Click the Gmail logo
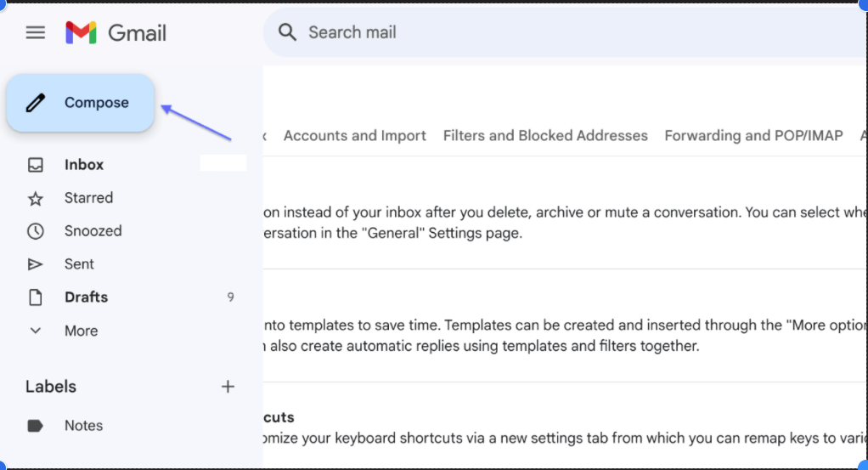 click(116, 32)
